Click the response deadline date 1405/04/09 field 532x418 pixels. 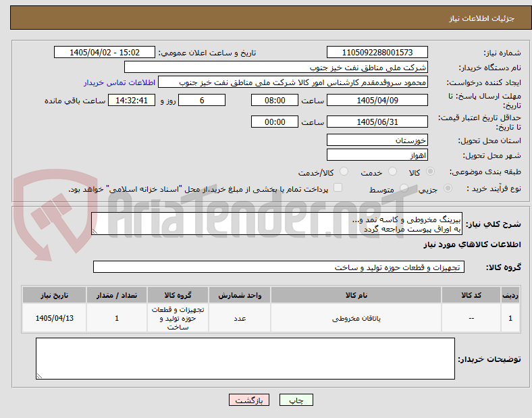[377, 101]
